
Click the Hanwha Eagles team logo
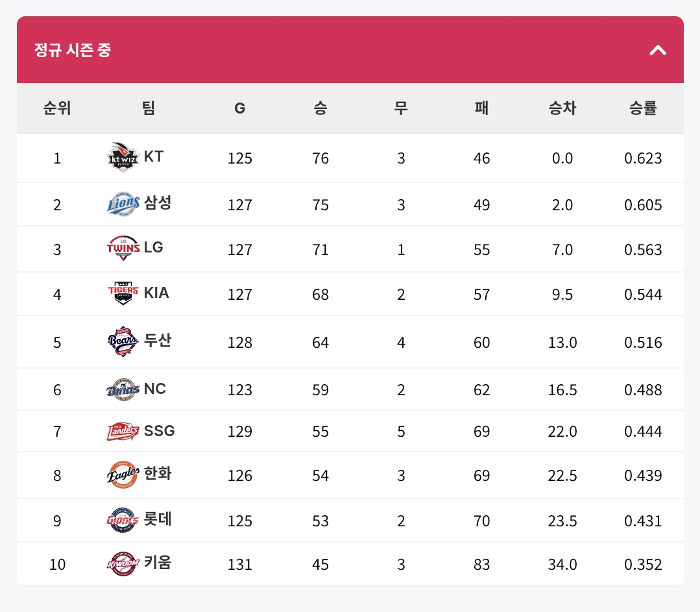(x=123, y=474)
